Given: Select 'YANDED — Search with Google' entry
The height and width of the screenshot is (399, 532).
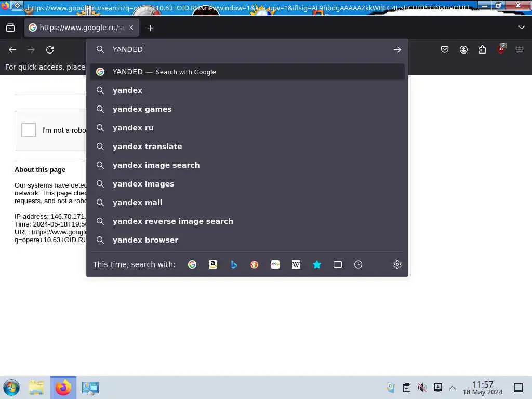Looking at the screenshot, I should pyautogui.click(x=247, y=72).
